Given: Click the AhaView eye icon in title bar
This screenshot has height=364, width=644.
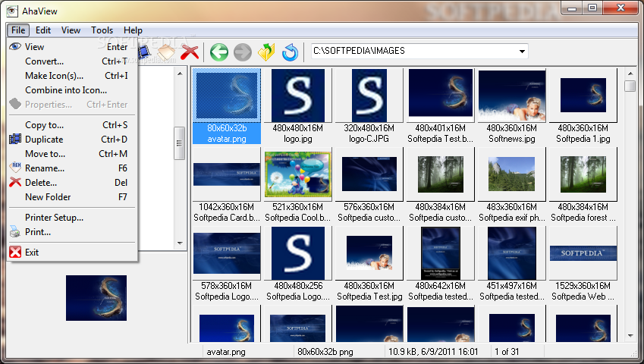Looking at the screenshot, I should [12, 11].
